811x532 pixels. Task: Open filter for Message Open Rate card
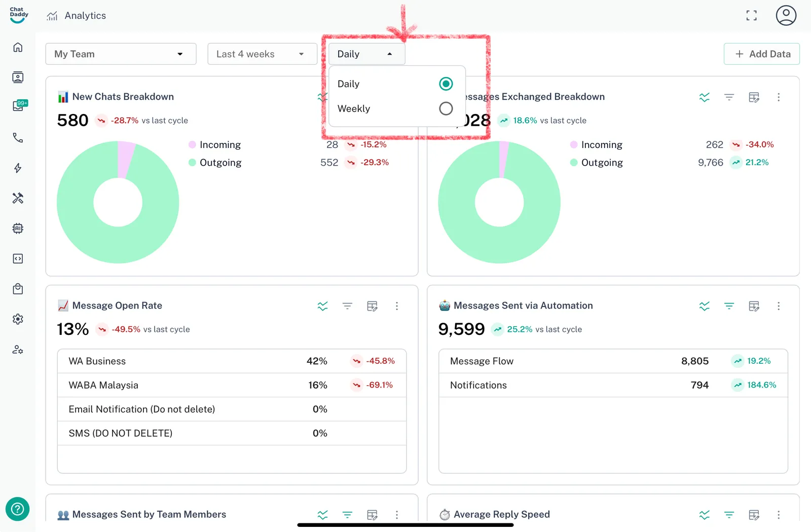(347, 306)
